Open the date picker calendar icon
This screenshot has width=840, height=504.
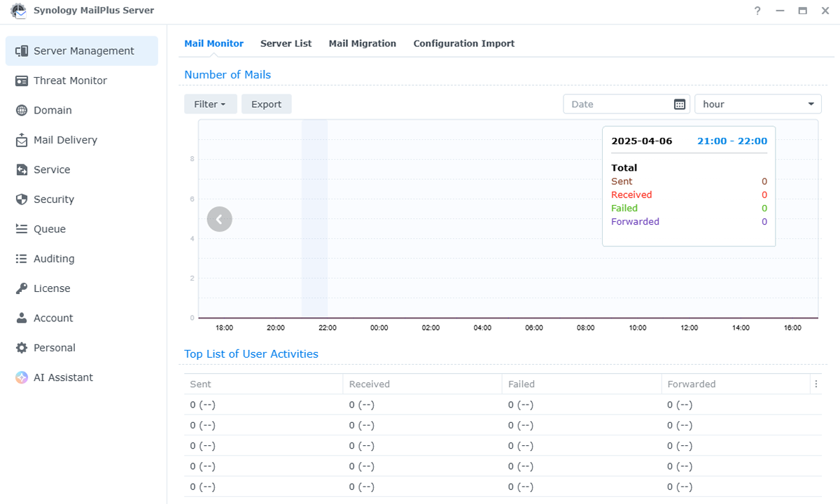(678, 103)
